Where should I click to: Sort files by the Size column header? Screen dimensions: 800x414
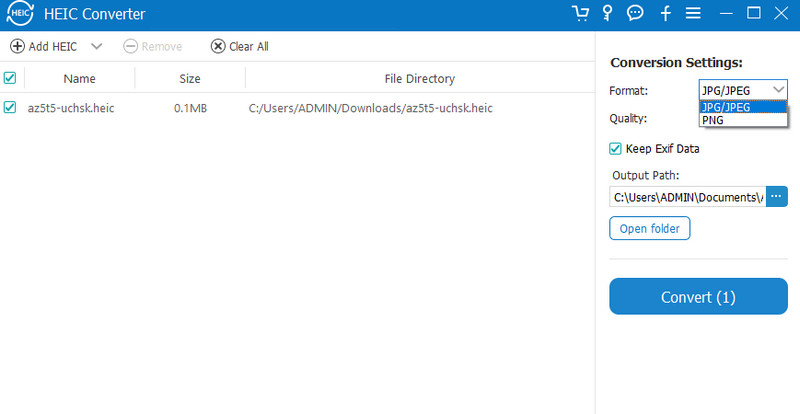point(190,78)
